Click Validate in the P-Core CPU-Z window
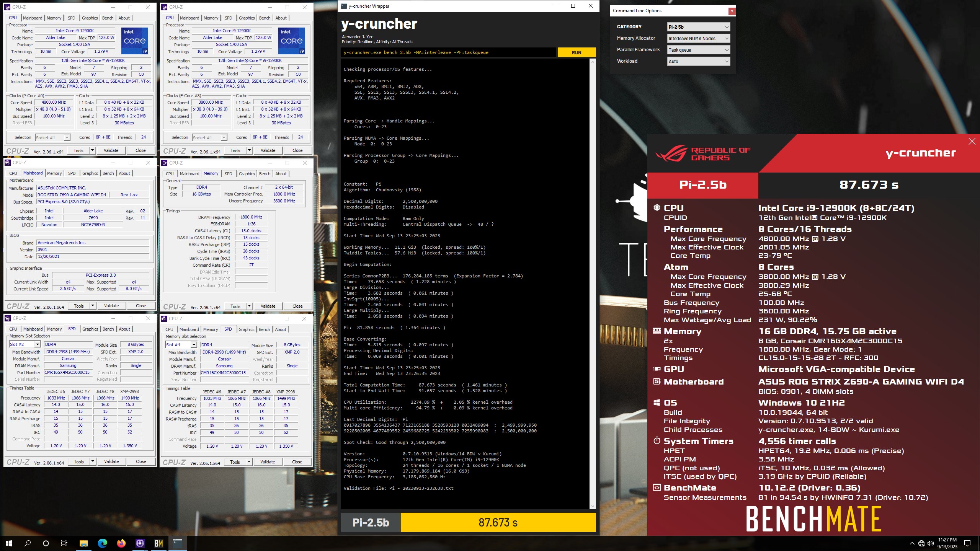 (111, 150)
